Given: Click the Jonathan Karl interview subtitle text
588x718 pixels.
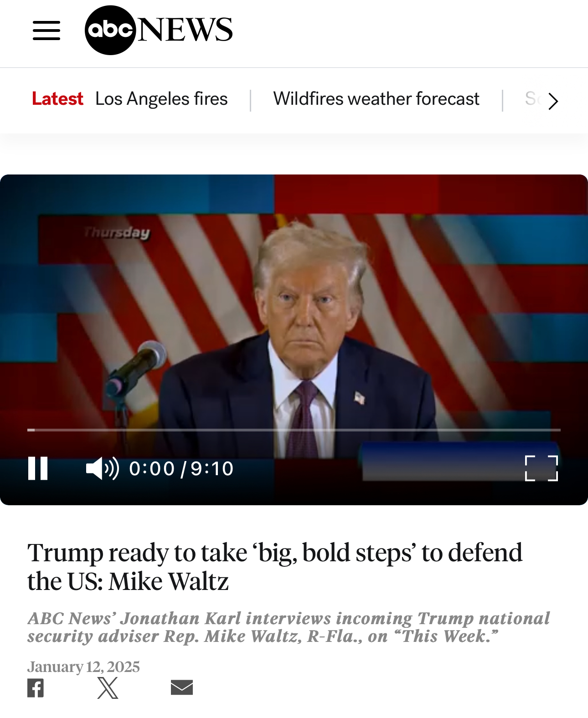Looking at the screenshot, I should (289, 627).
